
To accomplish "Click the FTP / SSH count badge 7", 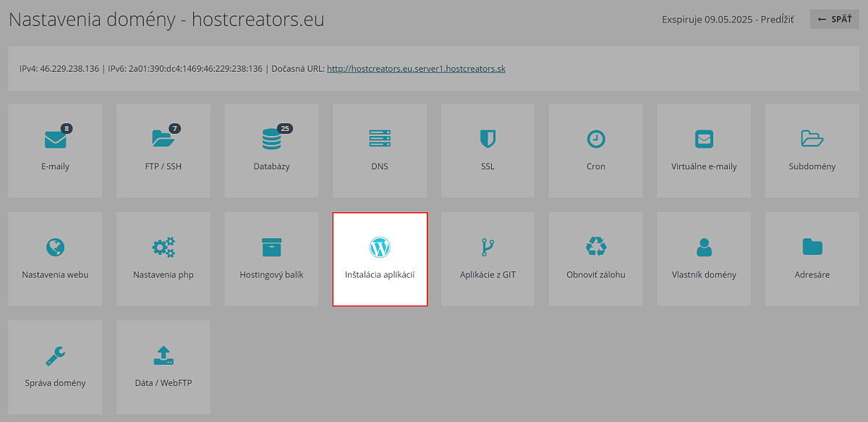I will click(x=174, y=129).
